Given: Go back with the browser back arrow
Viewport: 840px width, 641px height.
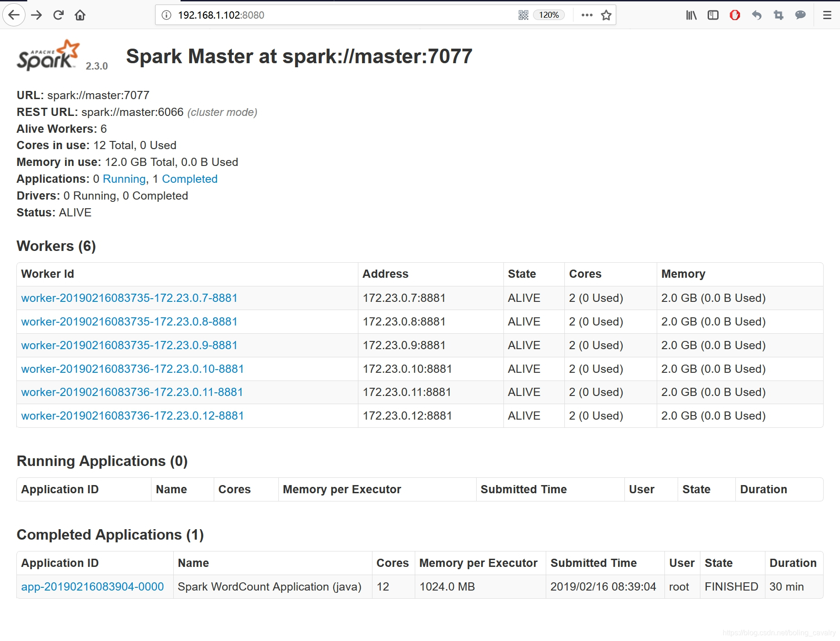Looking at the screenshot, I should tap(14, 15).
